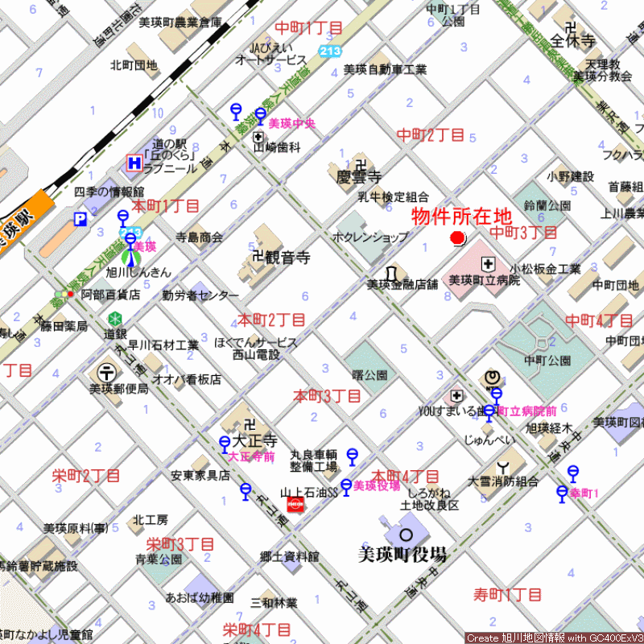This screenshot has width=644, height=644.
Task: Select the 大正寺前 bus stop icon
Action: (x=225, y=442)
